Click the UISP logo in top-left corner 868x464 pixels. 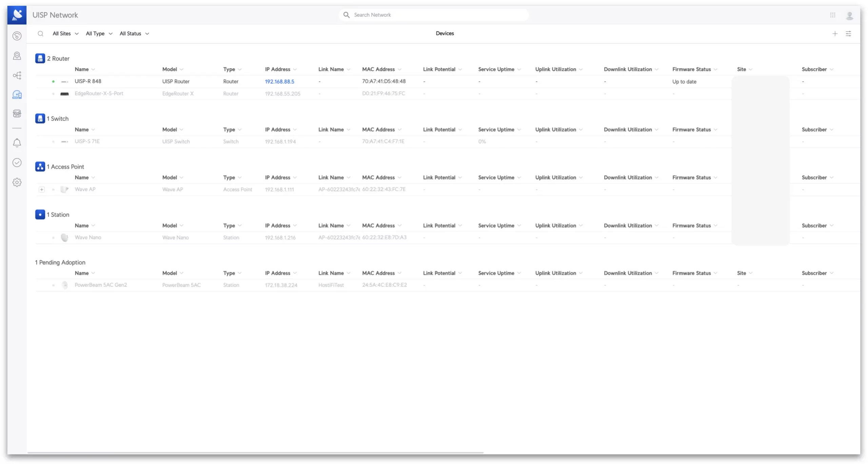(x=17, y=15)
